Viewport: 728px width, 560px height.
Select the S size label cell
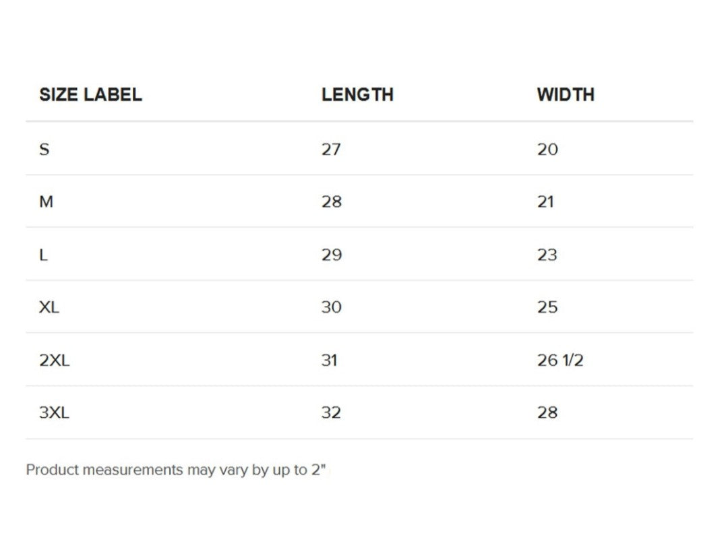[44, 149]
